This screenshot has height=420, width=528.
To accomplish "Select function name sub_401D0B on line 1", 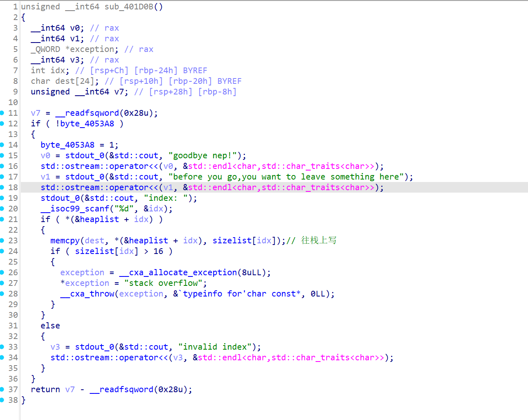I will coord(129,7).
